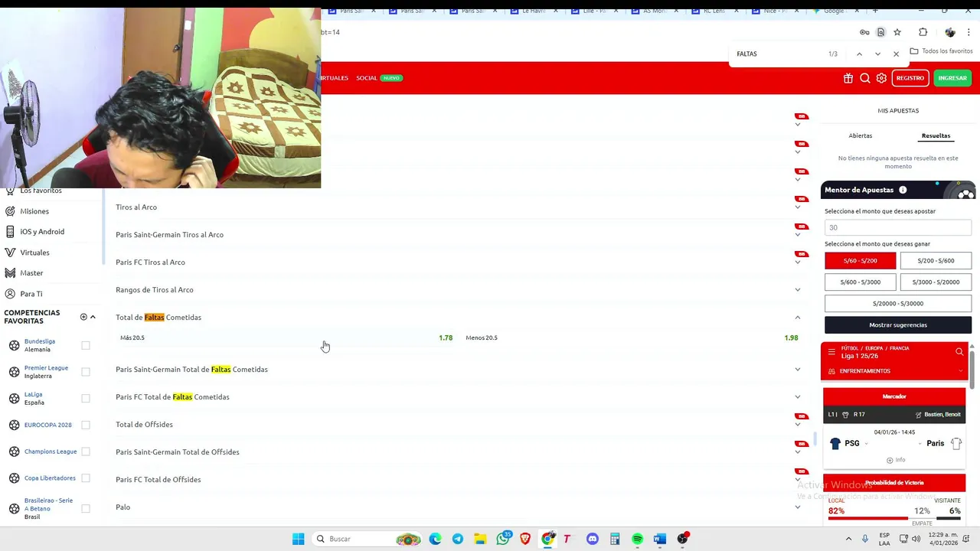Tick the Brasileirao Serie A Betano checkbox
The height and width of the screenshot is (551, 980).
[86, 508]
